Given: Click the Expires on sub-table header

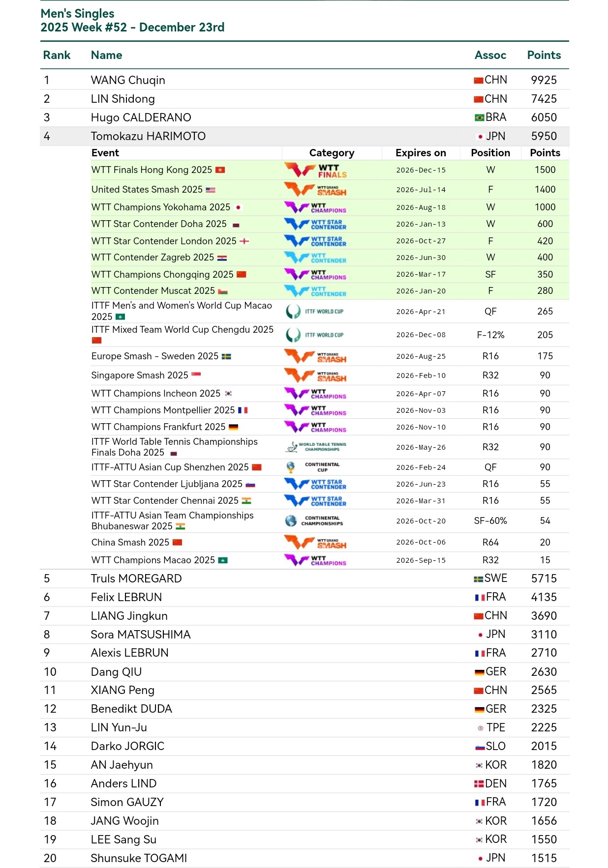Looking at the screenshot, I should 421,153.
